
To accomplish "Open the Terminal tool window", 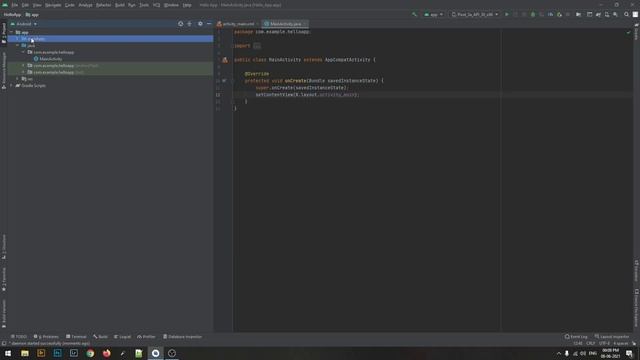I will click(x=76, y=337).
